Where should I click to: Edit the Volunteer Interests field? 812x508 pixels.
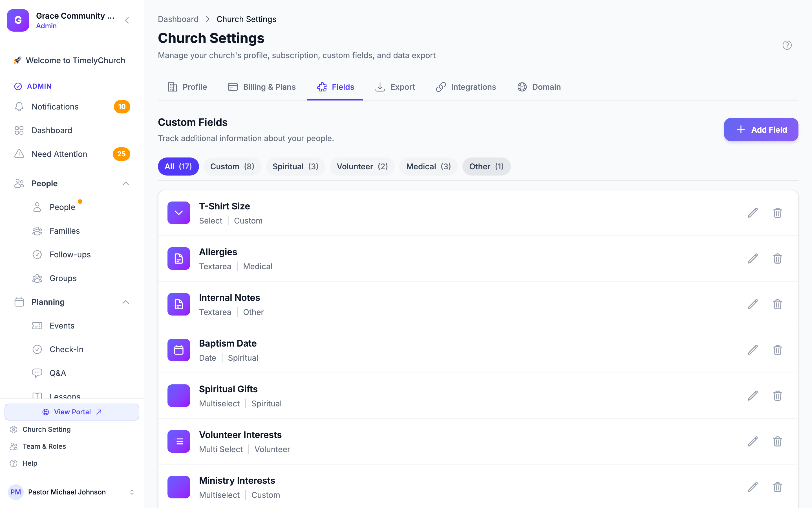[x=753, y=441]
